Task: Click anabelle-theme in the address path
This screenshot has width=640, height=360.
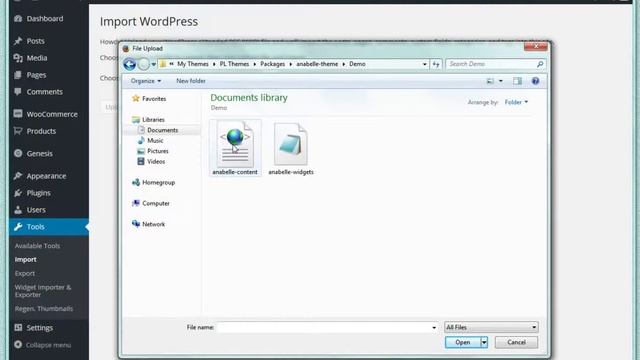Action: (317, 64)
